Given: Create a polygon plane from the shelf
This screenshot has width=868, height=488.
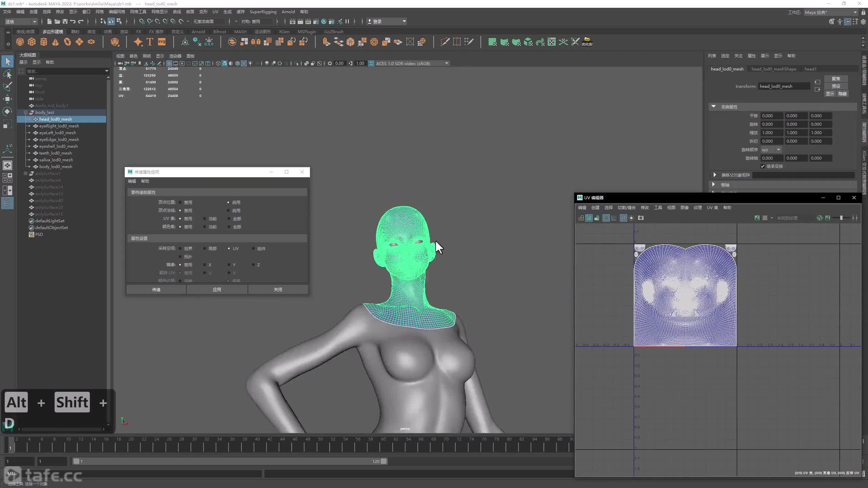Looking at the screenshot, I should tap(79, 42).
